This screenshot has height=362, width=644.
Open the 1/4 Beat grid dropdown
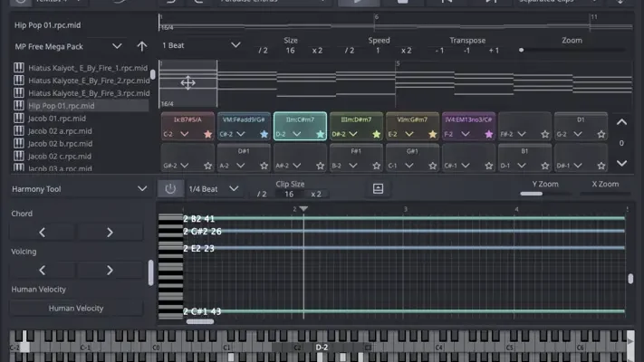pos(234,188)
